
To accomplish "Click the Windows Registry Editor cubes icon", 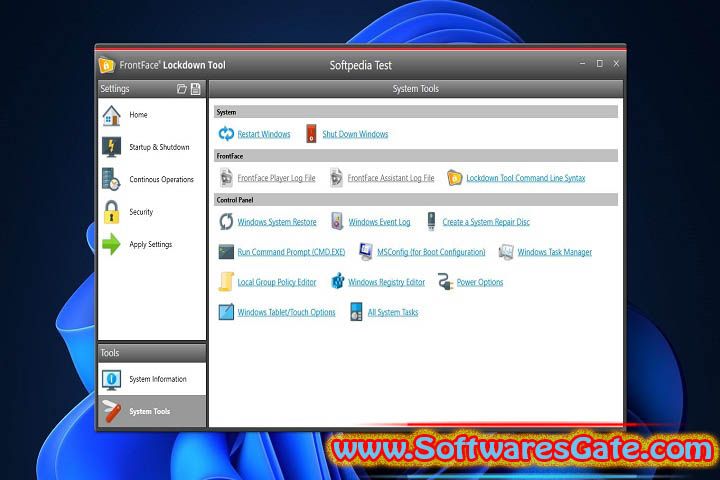I will [x=338, y=281].
